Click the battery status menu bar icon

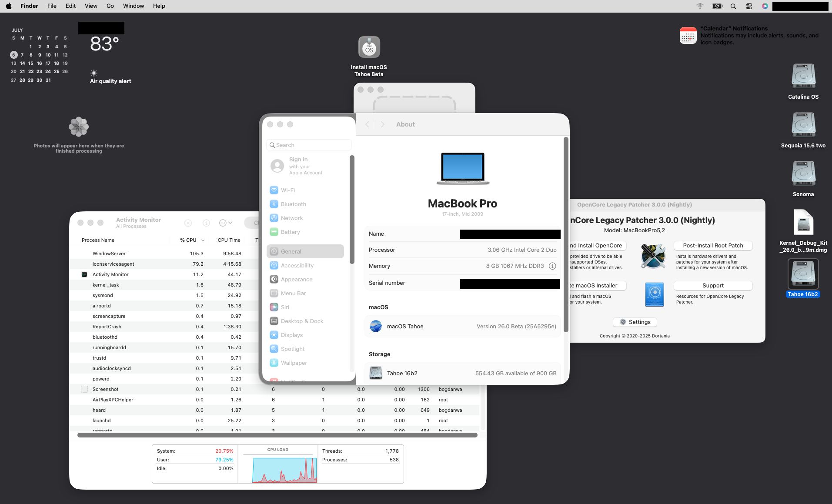coord(717,6)
